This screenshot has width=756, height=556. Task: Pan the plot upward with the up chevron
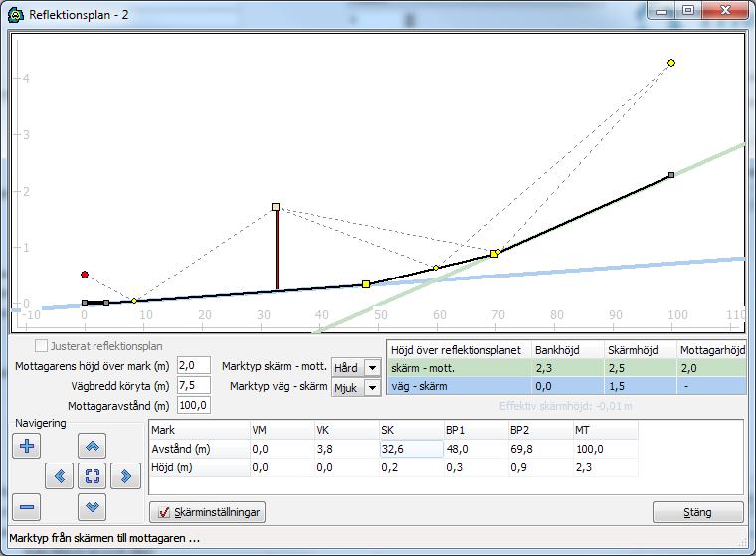click(x=92, y=445)
